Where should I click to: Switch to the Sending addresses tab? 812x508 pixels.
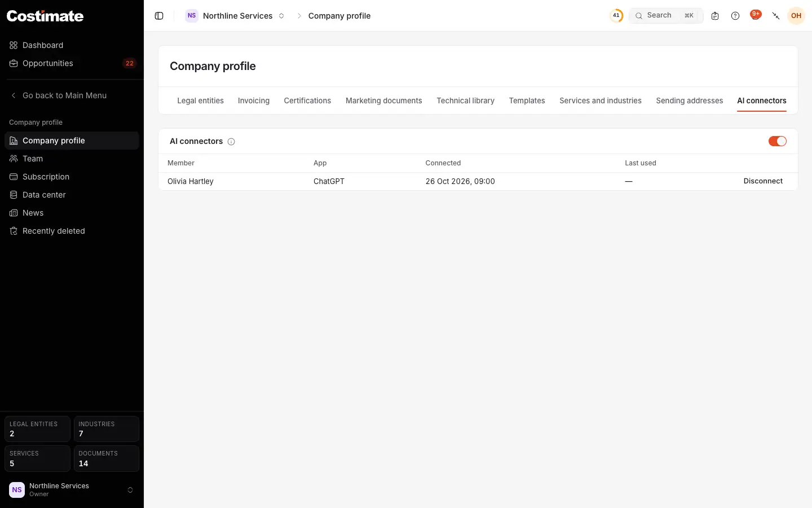click(689, 100)
